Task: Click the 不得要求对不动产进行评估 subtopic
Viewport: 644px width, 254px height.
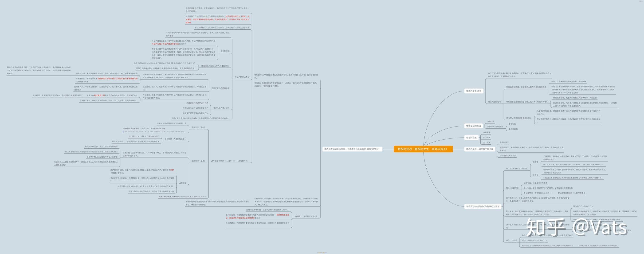Action: (x=197, y=103)
